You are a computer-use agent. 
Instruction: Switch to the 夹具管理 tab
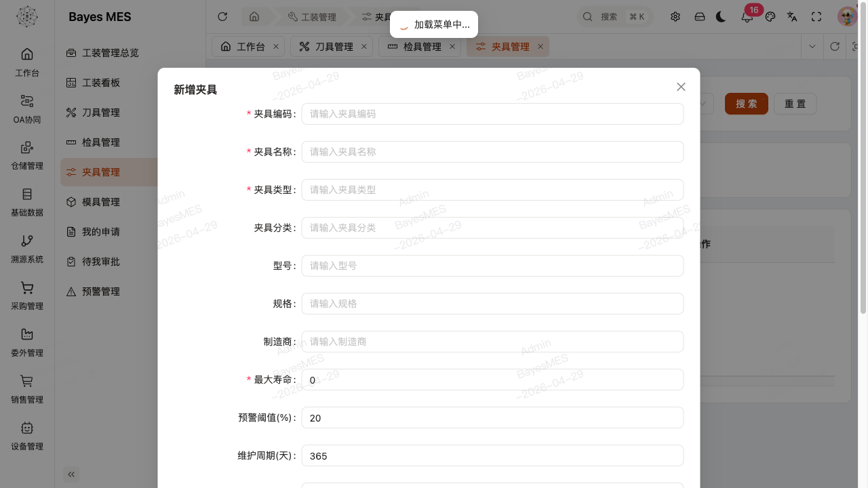click(x=507, y=47)
